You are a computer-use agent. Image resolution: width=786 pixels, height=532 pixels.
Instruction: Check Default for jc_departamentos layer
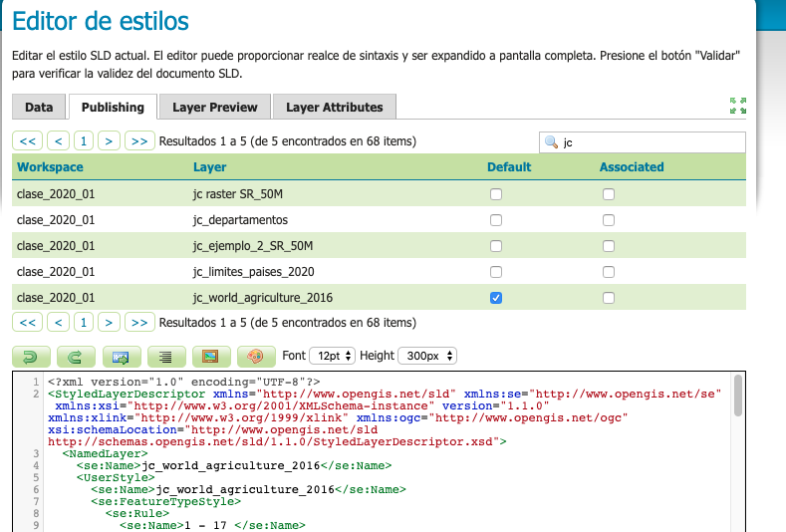496,219
